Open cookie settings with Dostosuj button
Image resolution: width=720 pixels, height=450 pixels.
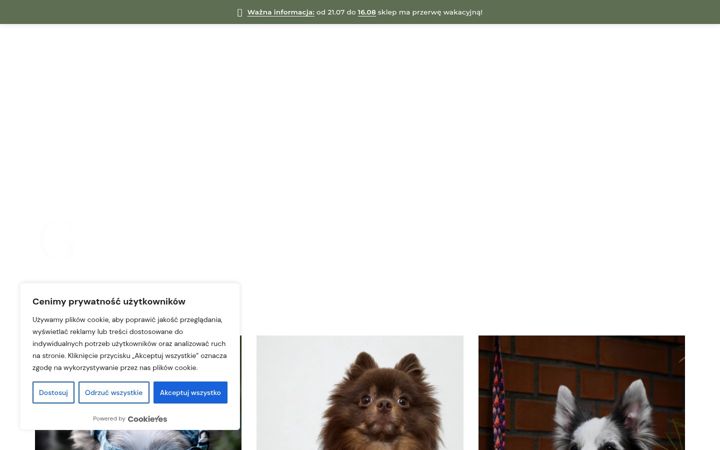(53, 393)
